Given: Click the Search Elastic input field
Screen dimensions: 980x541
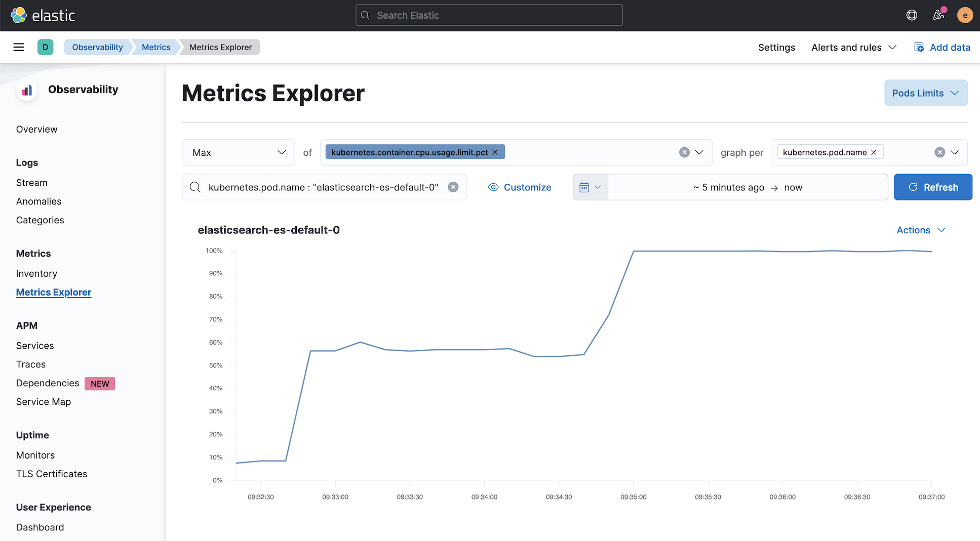Looking at the screenshot, I should click(489, 15).
